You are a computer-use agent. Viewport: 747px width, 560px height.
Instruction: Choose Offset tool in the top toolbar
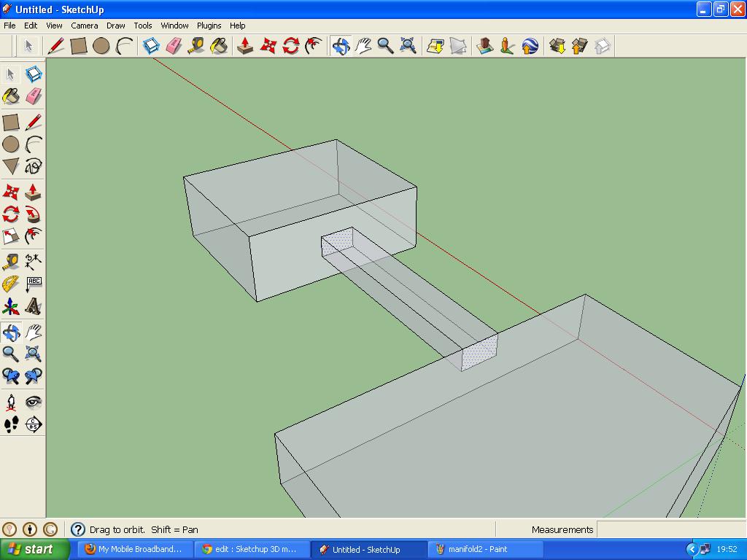tap(314, 46)
